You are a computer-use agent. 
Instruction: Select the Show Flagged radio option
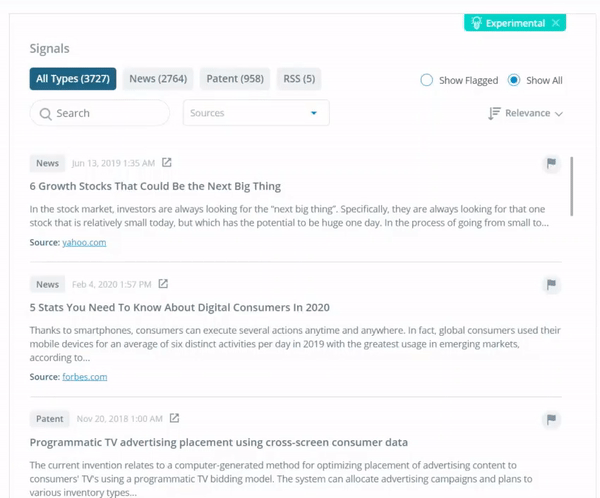[x=427, y=80]
